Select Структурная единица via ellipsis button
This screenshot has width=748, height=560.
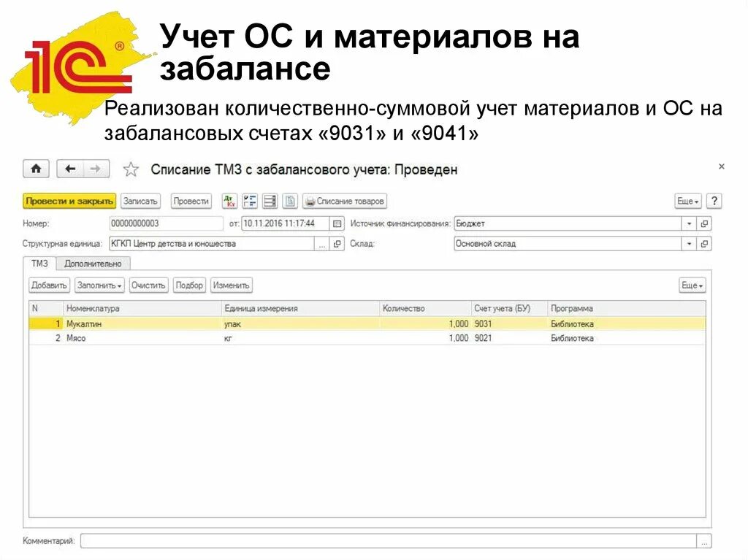(x=322, y=244)
